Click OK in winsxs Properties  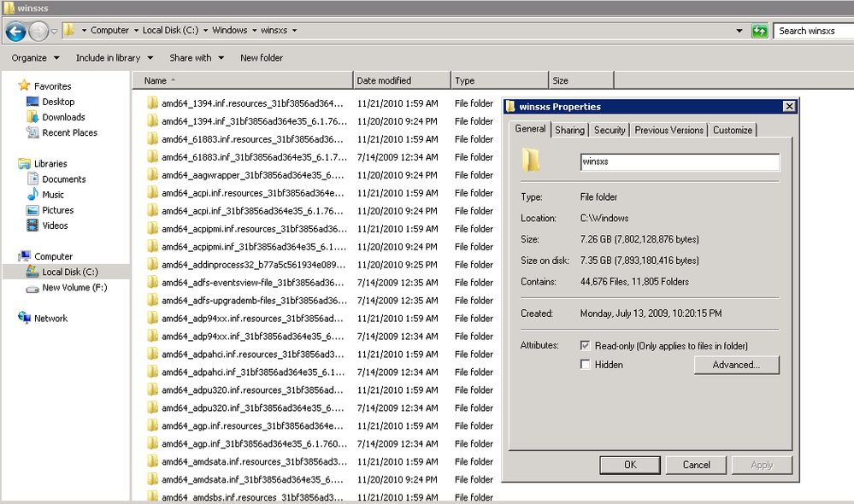pos(630,465)
